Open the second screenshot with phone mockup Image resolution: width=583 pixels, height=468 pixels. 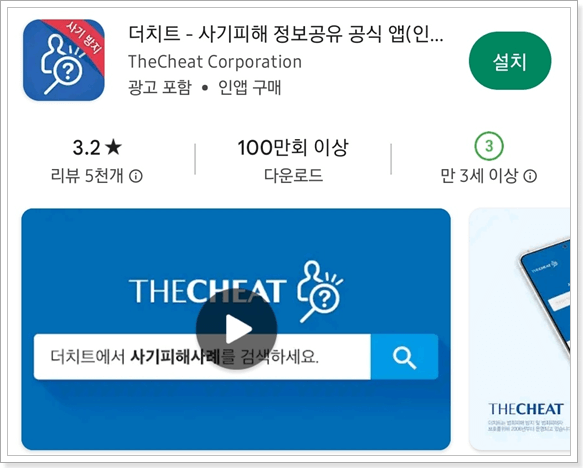tap(519, 329)
